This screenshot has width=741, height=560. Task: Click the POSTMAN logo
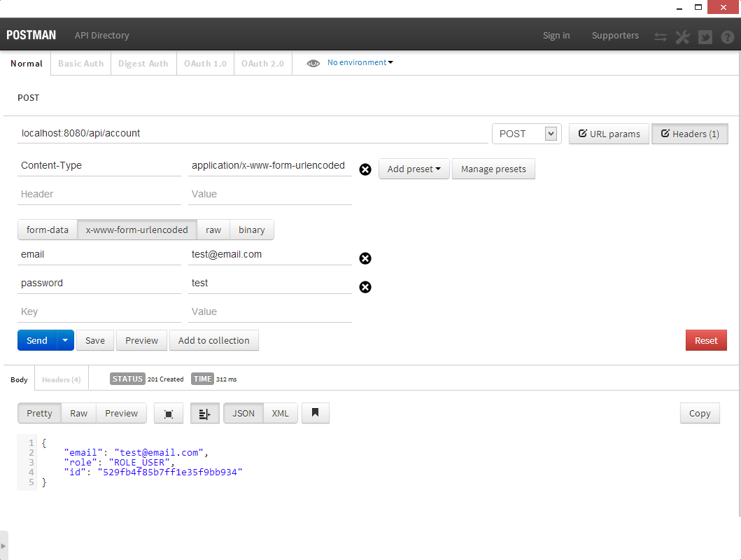point(31,36)
